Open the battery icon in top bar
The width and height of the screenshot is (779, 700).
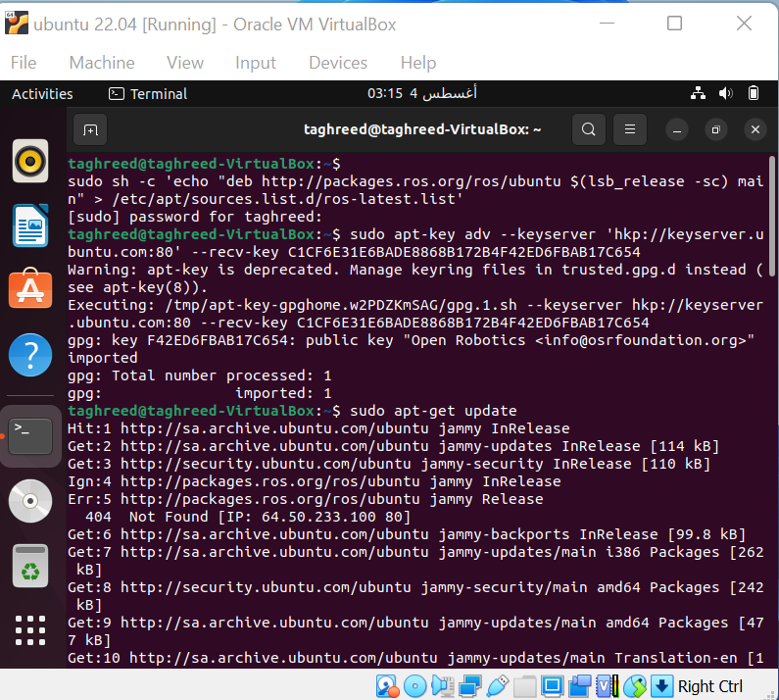(754, 93)
